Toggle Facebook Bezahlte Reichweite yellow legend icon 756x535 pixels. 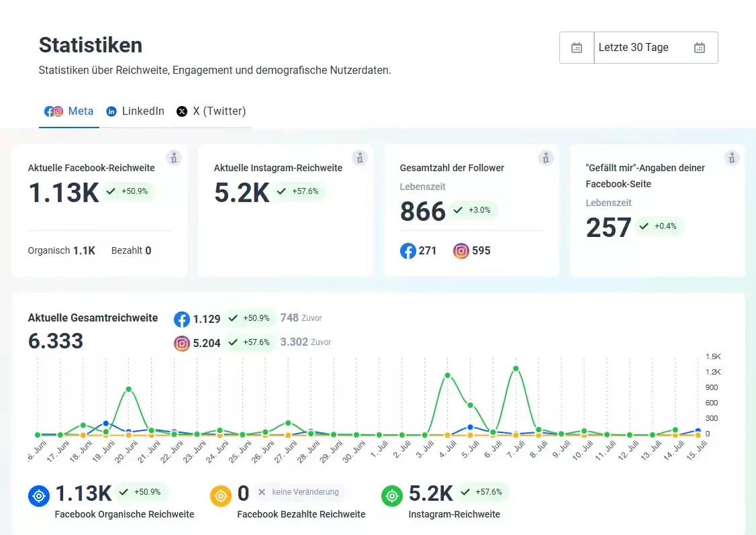point(221,496)
